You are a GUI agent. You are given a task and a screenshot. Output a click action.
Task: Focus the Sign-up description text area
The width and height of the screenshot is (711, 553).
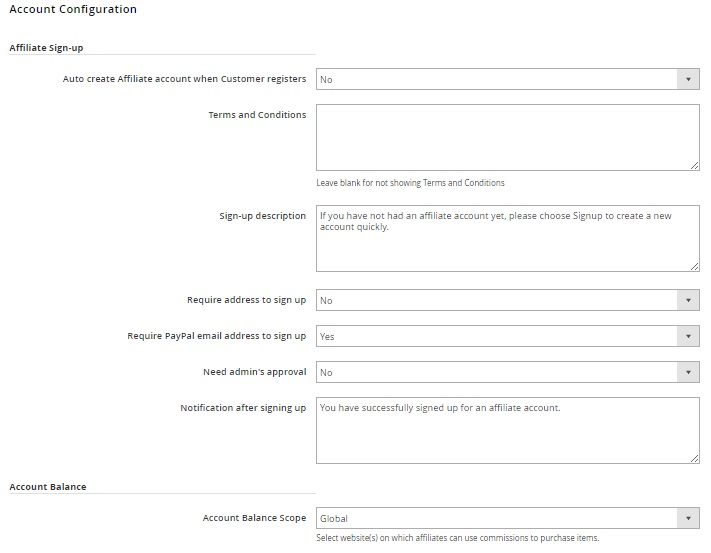(x=507, y=239)
